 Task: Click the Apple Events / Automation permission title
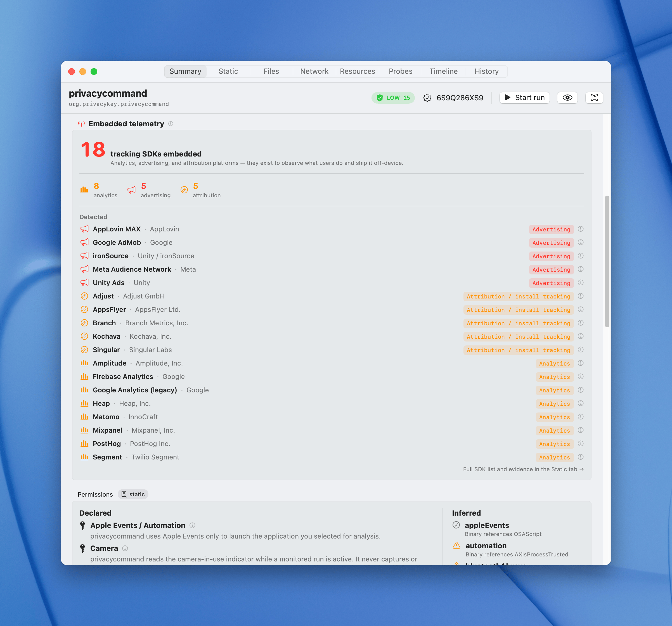pyautogui.click(x=138, y=525)
